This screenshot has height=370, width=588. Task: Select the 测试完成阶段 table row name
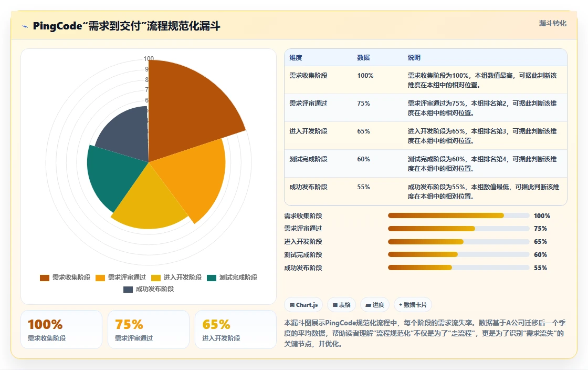308,159
